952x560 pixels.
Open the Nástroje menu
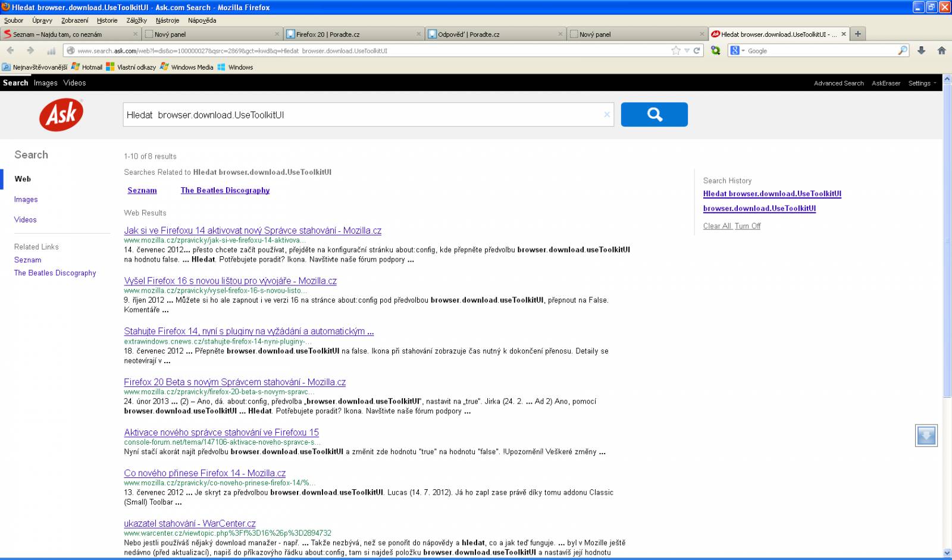[168, 20]
